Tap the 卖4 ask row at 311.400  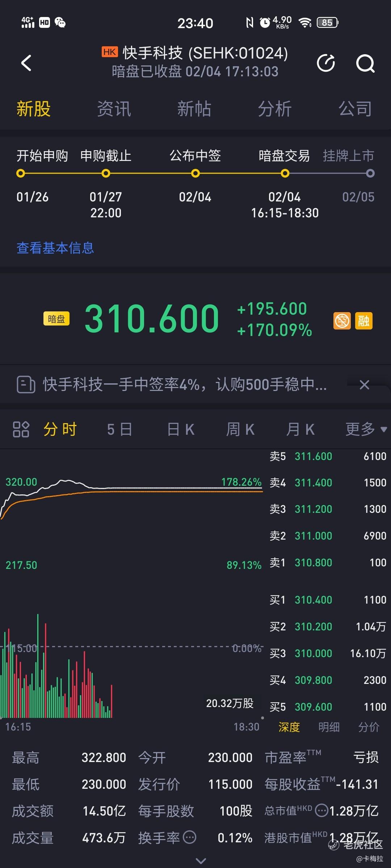(328, 483)
